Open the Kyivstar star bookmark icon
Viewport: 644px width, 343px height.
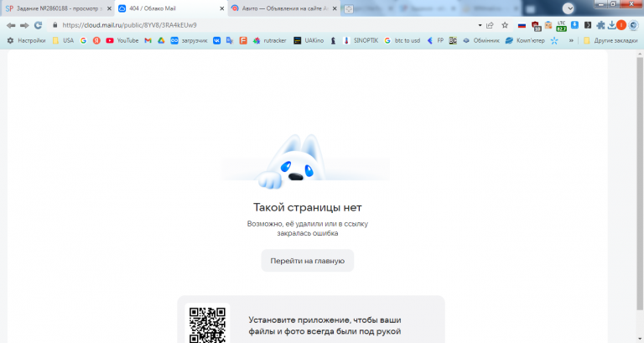point(554,40)
